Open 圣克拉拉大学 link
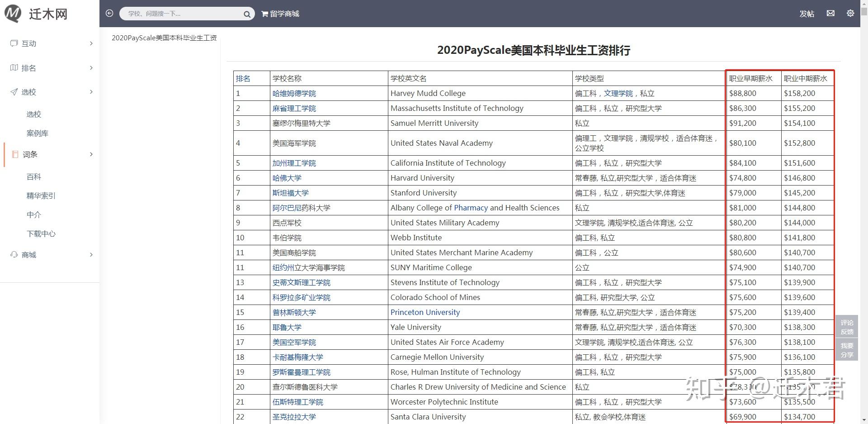868x424 pixels. (x=294, y=417)
